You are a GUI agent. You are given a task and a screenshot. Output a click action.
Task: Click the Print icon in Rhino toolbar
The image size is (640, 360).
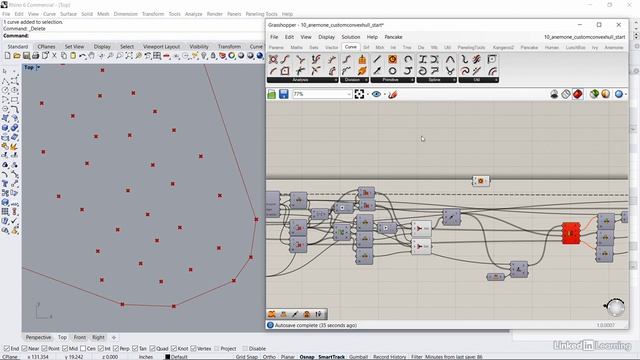click(36, 56)
